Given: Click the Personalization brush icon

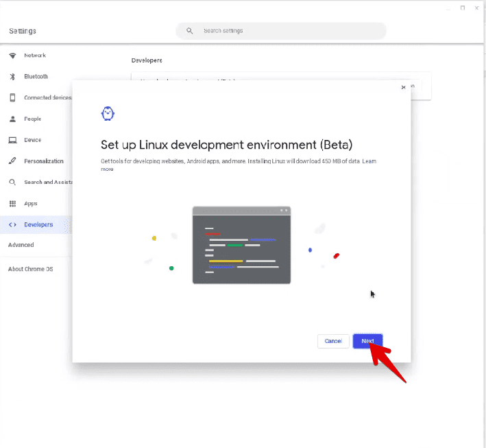Looking at the screenshot, I should (12, 161).
